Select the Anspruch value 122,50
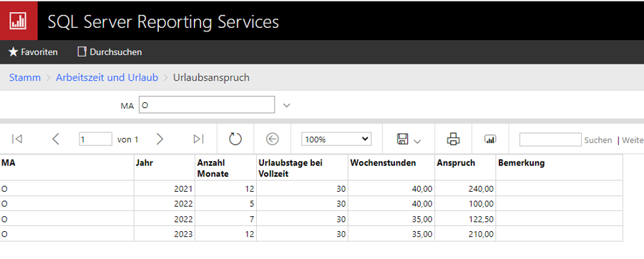The width and height of the screenshot is (644, 259). point(465,219)
